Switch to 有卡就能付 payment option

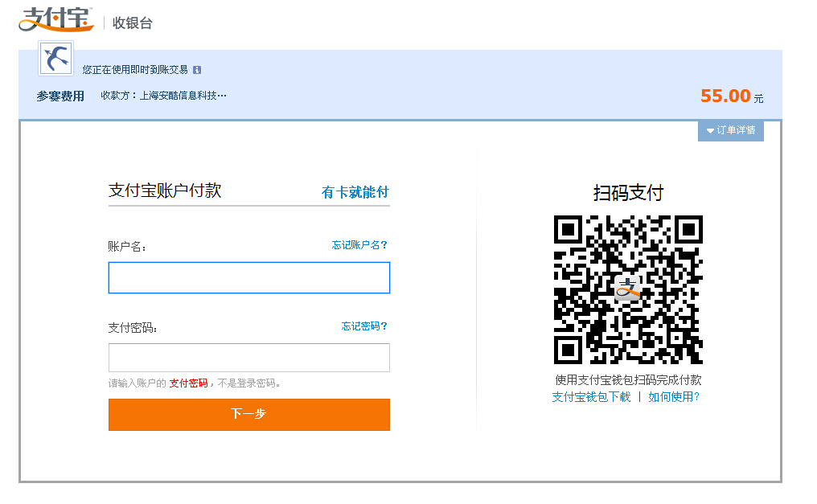355,192
